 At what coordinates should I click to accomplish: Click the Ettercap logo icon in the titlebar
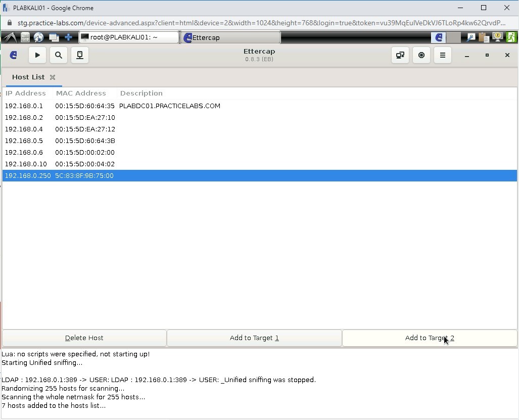tap(13, 55)
